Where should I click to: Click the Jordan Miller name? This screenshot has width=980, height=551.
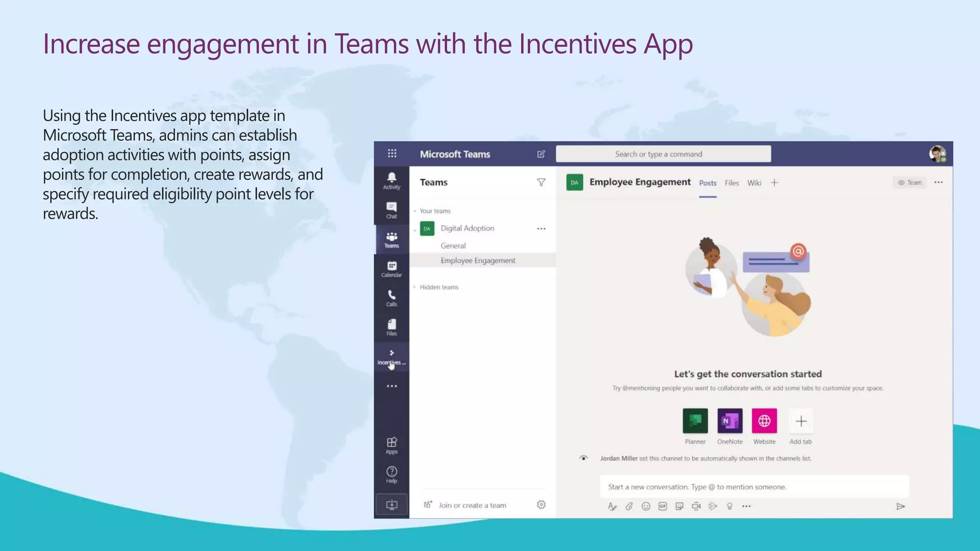[x=619, y=458]
